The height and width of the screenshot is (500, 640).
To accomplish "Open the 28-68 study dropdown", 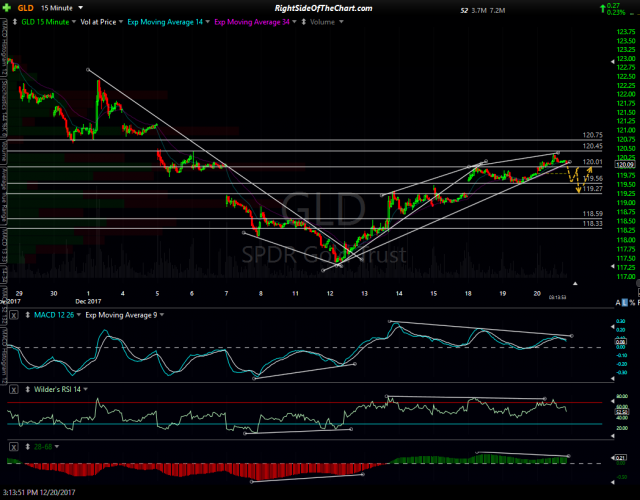I will tap(57, 447).
